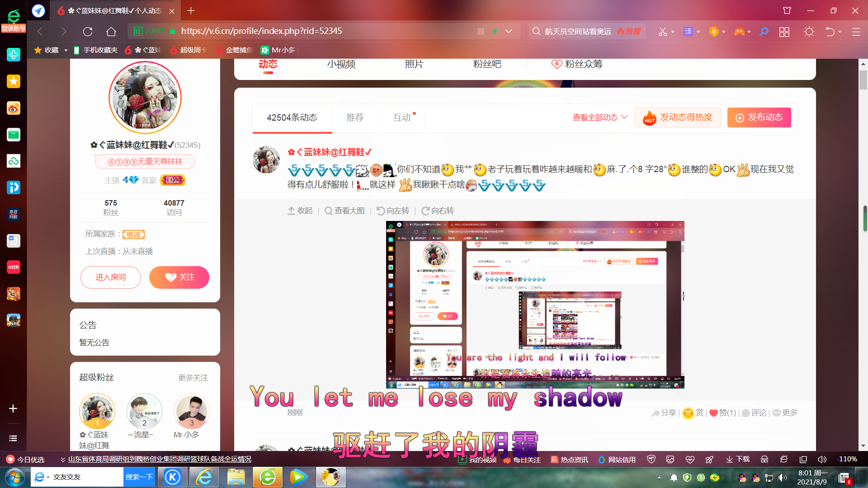Screen dimensions: 868x488
Task: Open the blue magnifier find icon
Action: pos(764,32)
